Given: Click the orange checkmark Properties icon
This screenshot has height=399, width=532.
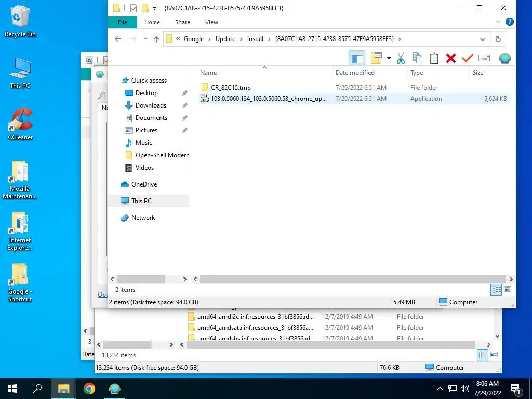Looking at the screenshot, I should coord(467,58).
